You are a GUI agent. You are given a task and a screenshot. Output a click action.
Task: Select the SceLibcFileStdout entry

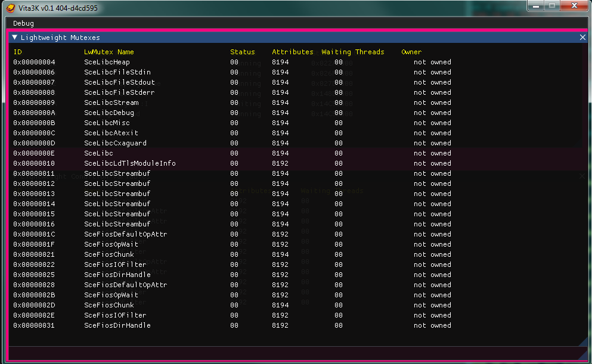click(x=119, y=83)
